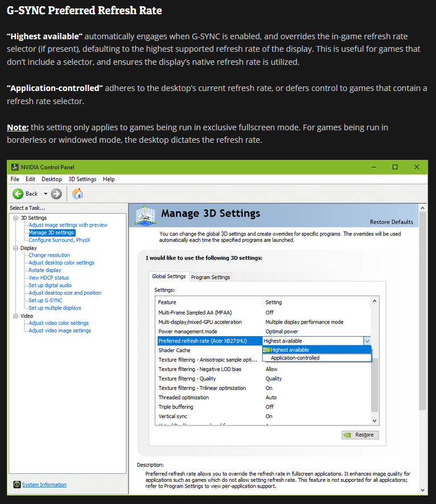
Task: Select the Vertical sync row
Action: (x=264, y=416)
